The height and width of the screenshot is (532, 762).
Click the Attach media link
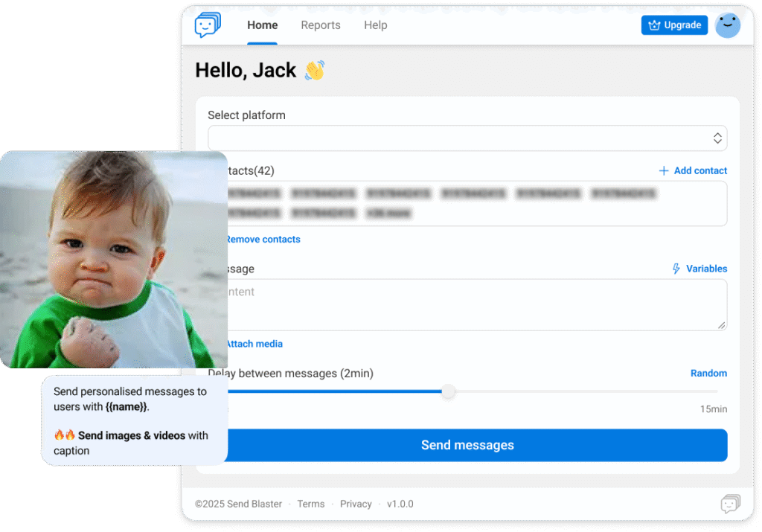[254, 344]
